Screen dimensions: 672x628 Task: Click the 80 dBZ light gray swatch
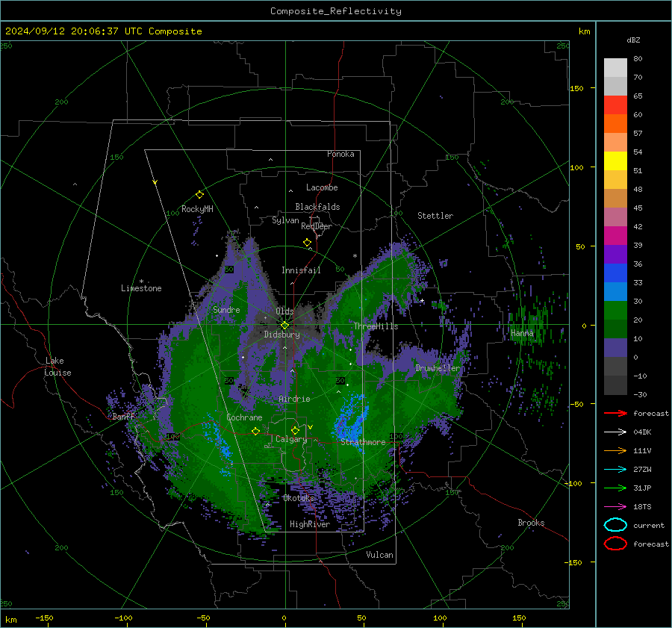[x=615, y=68]
